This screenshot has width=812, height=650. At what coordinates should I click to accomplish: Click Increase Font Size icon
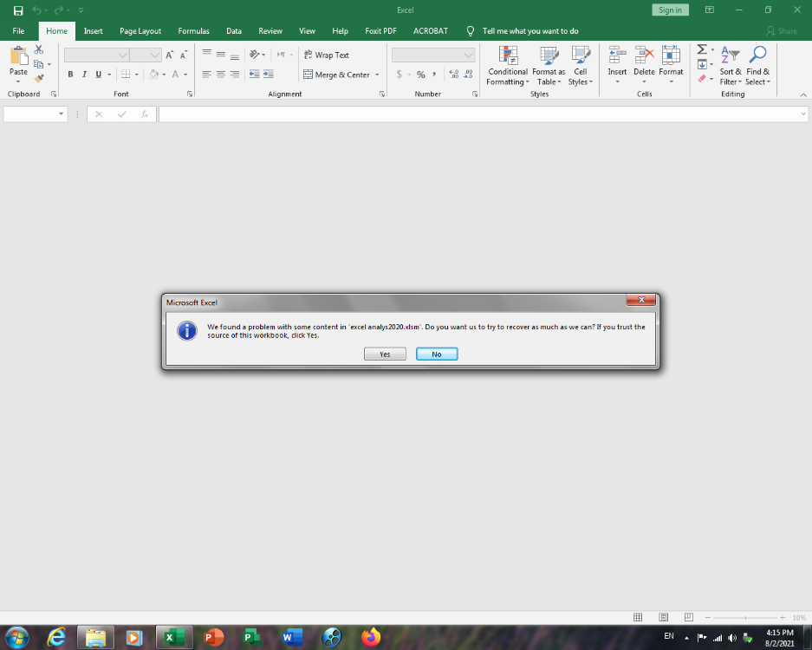(169, 55)
